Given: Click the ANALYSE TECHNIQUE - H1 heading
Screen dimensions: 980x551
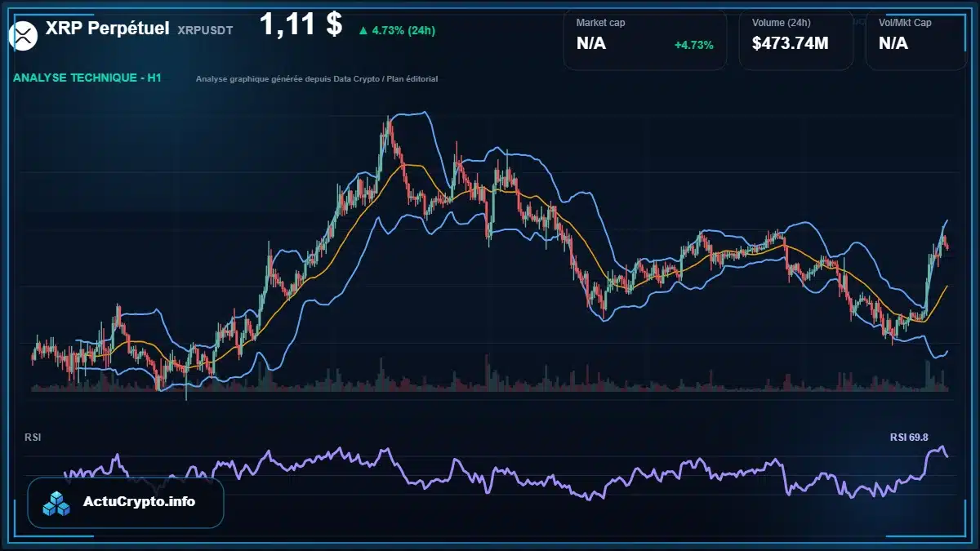Looking at the screenshot, I should [87, 78].
